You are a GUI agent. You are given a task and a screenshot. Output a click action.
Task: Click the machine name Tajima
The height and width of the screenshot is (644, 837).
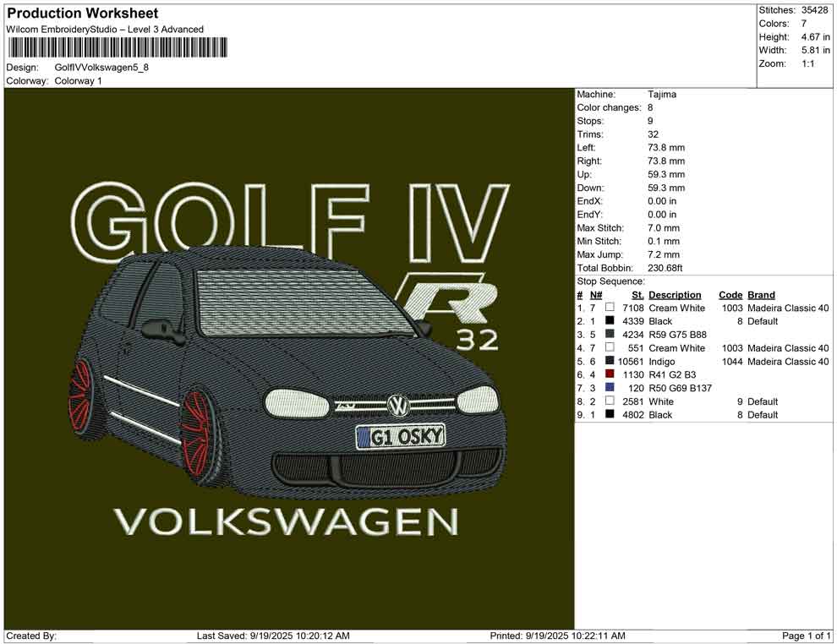[662, 94]
